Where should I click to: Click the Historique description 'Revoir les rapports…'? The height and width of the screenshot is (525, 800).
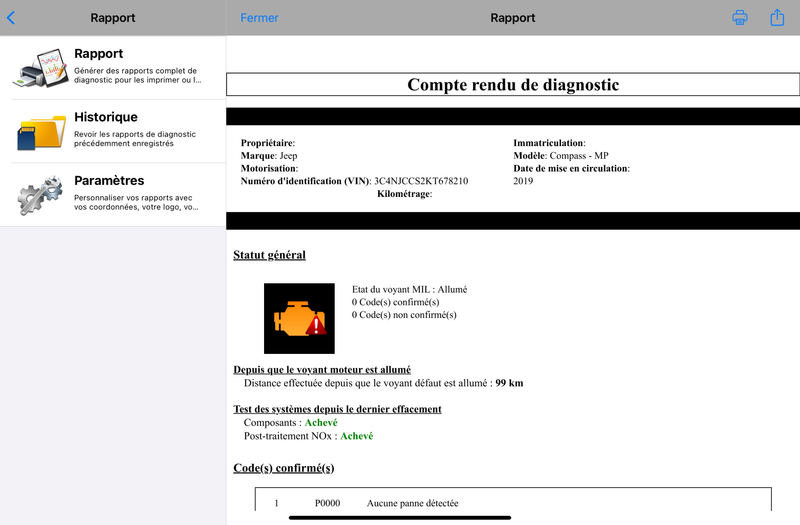click(135, 139)
